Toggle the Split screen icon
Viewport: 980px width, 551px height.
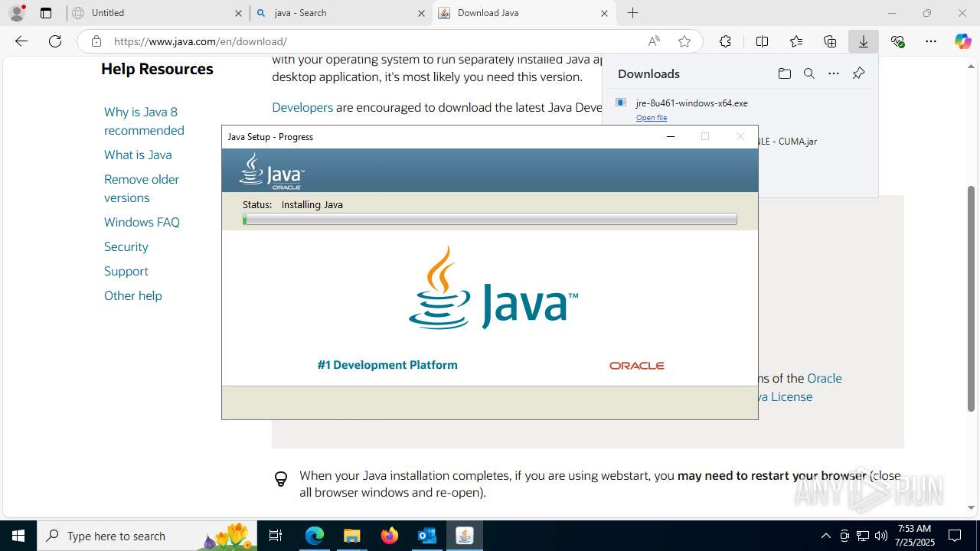click(x=762, y=41)
